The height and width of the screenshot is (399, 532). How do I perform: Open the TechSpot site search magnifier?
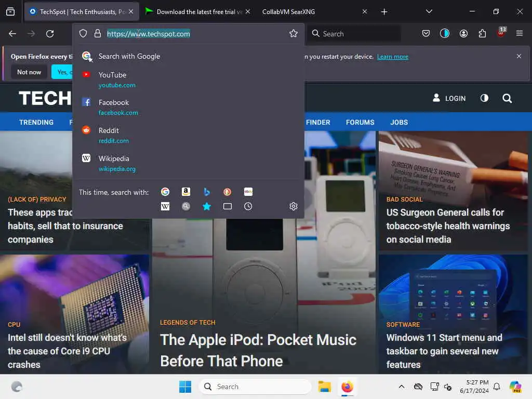pos(507,98)
